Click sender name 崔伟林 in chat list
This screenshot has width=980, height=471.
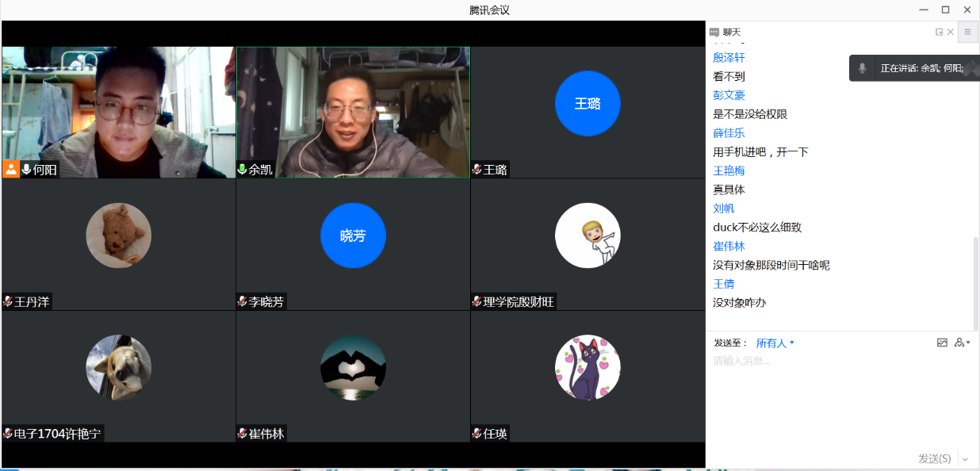click(x=729, y=247)
